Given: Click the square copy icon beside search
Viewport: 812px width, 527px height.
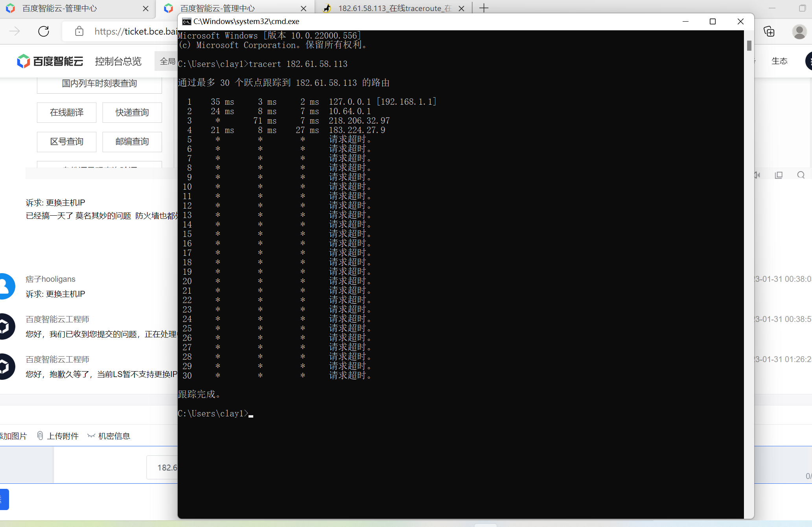Looking at the screenshot, I should pyautogui.click(x=779, y=175).
